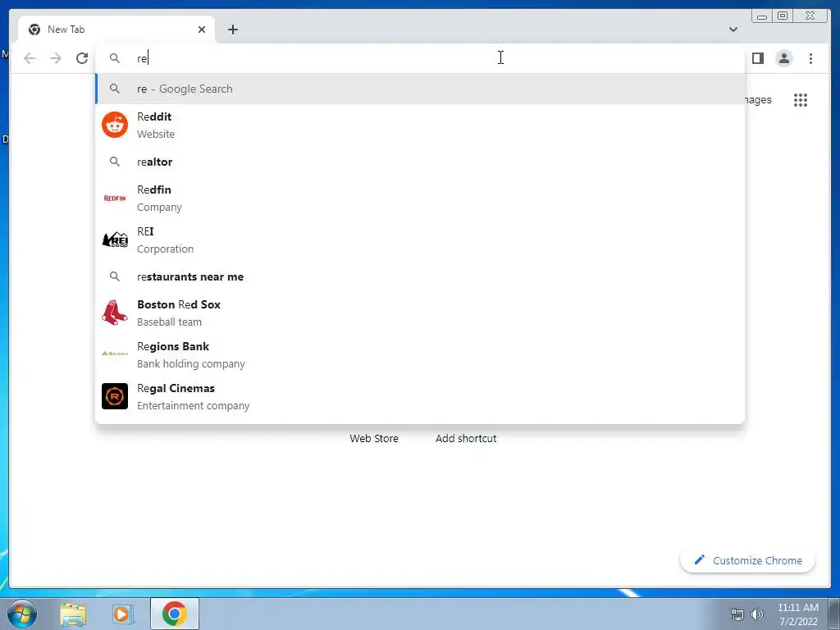Screen dimensions: 840x630
Task: Toggle the Chrome side panel icon
Action: point(757,58)
